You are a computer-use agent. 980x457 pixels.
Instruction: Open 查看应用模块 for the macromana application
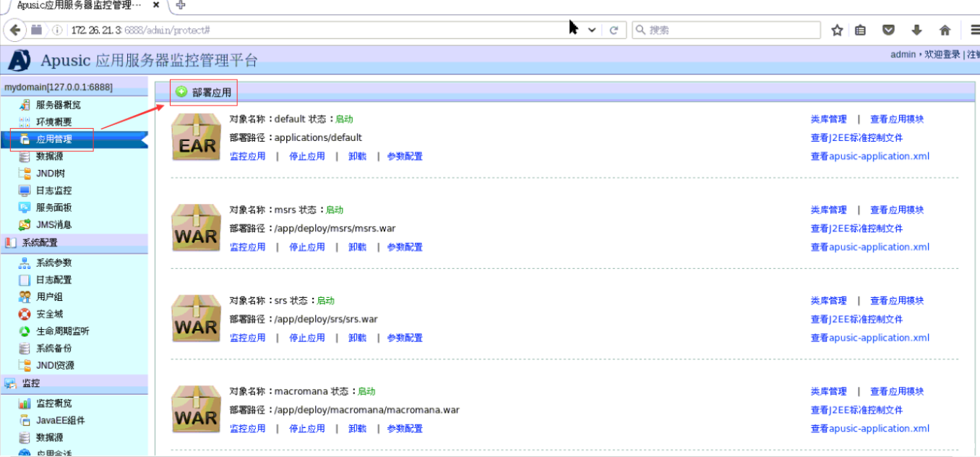point(897,392)
